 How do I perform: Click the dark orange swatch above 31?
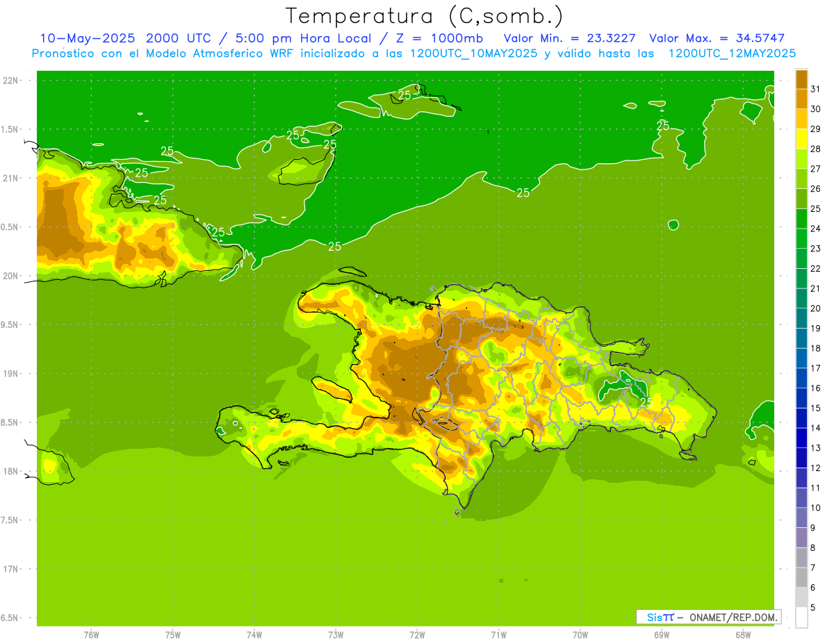point(801,79)
